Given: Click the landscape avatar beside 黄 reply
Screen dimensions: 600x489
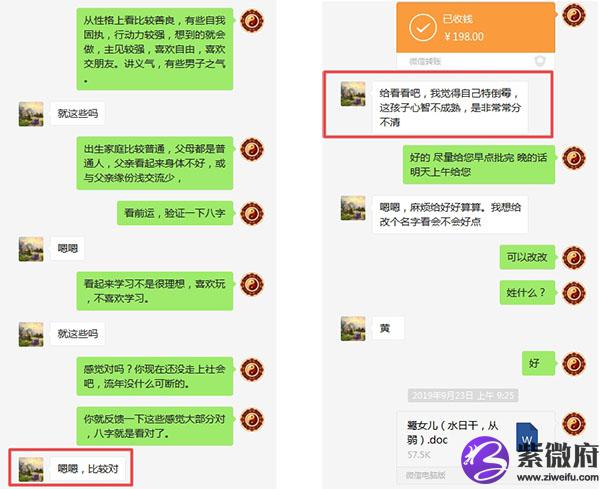Looking at the screenshot, I should click(353, 328).
